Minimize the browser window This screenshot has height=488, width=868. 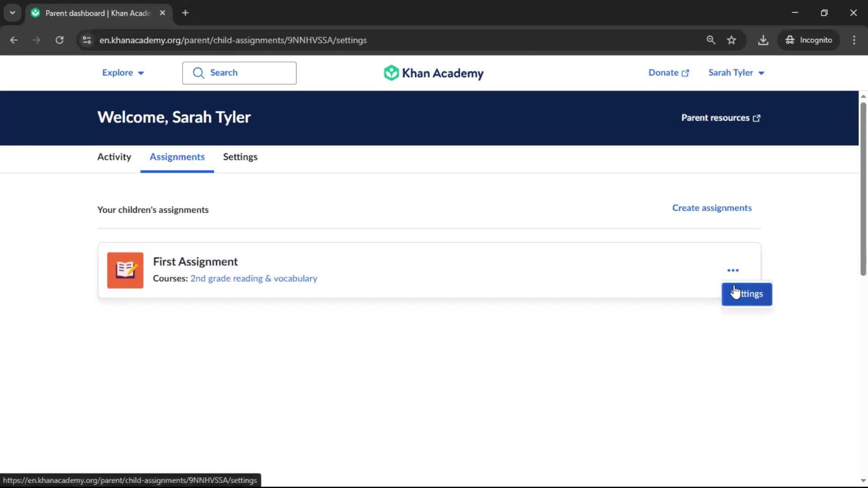[x=795, y=13]
